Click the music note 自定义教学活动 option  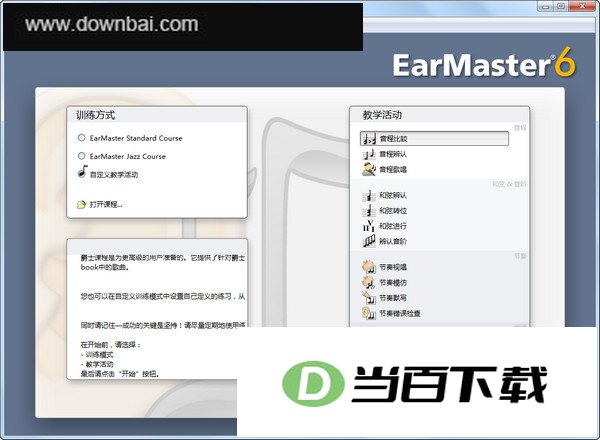pos(108,173)
